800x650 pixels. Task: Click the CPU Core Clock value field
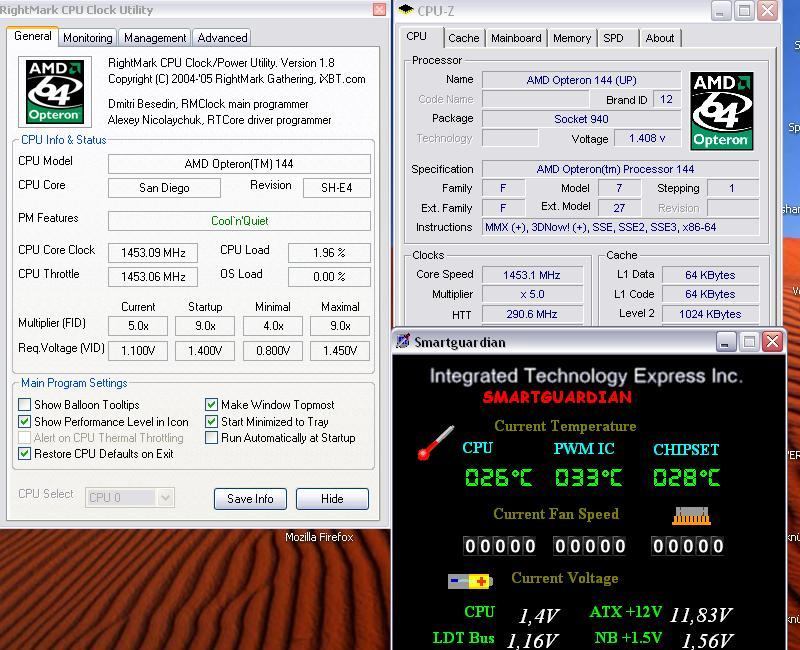tap(153, 253)
